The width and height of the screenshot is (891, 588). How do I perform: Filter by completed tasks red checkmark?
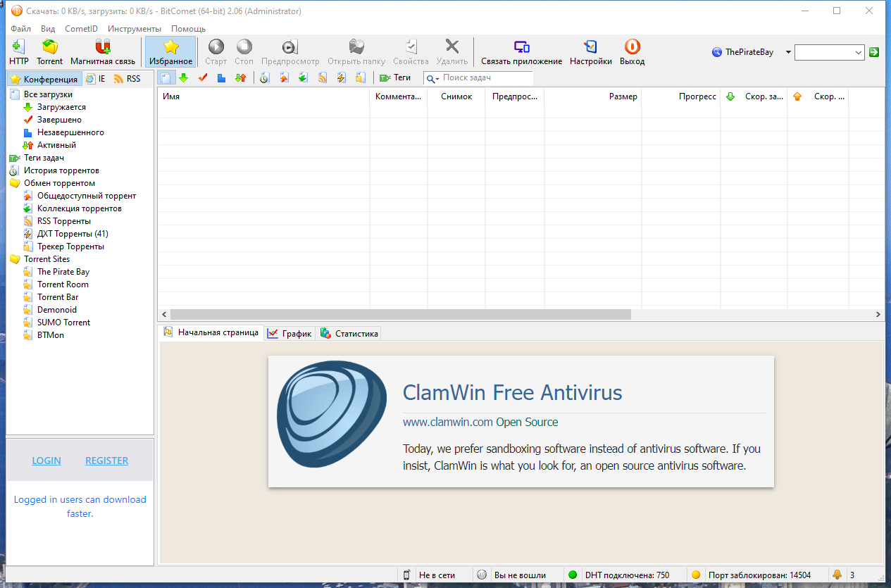click(203, 78)
